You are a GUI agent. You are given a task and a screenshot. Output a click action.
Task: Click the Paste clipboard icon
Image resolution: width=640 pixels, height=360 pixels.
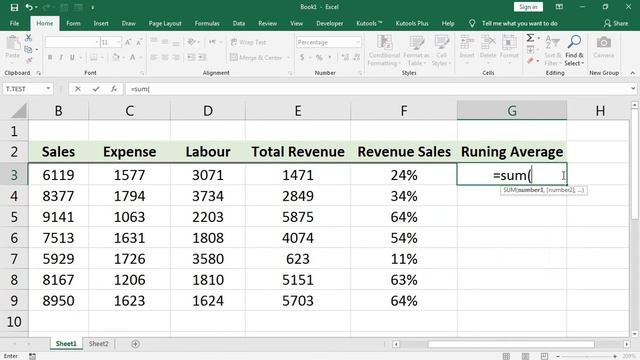coord(13,42)
